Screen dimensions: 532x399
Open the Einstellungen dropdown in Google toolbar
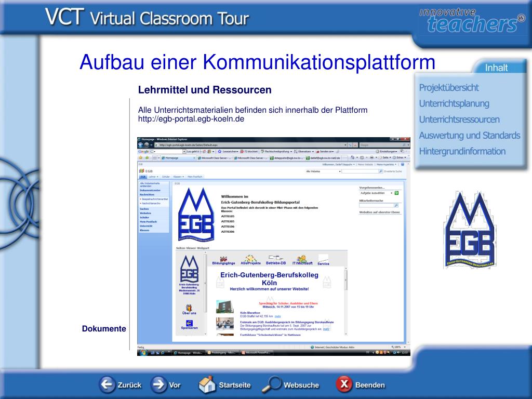point(387,151)
